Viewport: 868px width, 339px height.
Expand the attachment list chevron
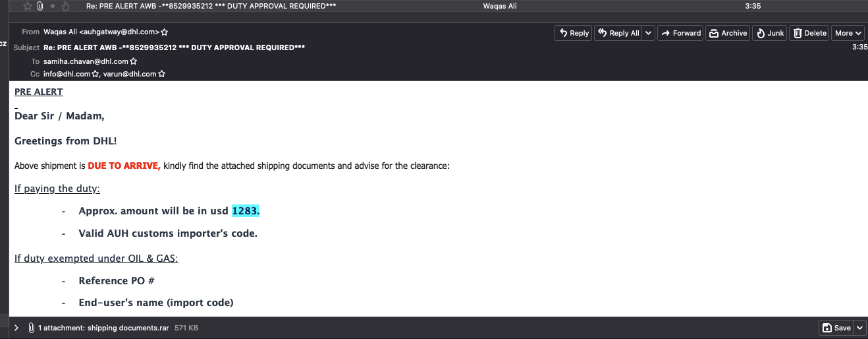16,328
